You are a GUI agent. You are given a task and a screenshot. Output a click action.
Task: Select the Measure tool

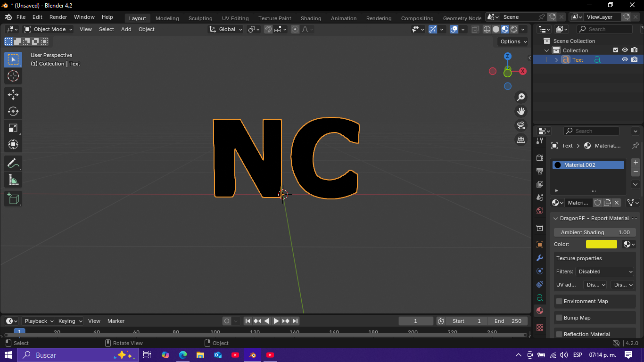pos(13,180)
